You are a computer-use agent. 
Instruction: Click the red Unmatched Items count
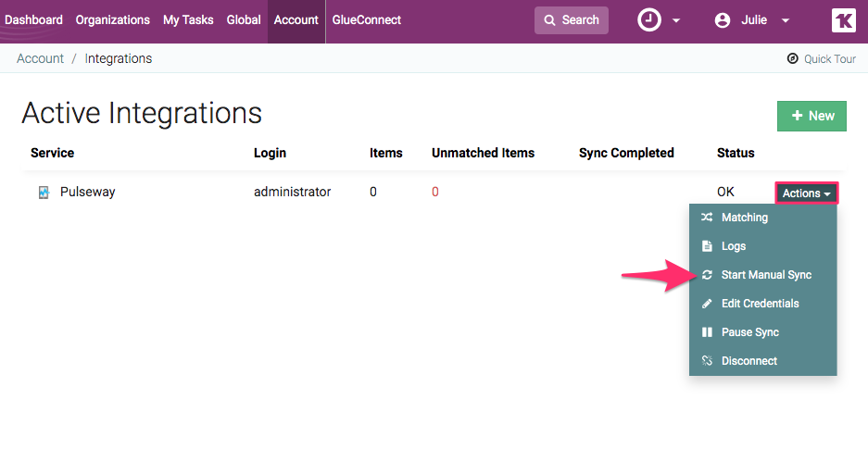(x=435, y=193)
